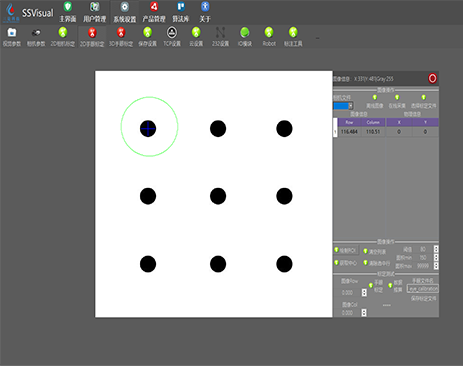Image resolution: width=463 pixels, height=367 pixels.
Task: Open the blue camera file dropdown
Action: pos(343,106)
